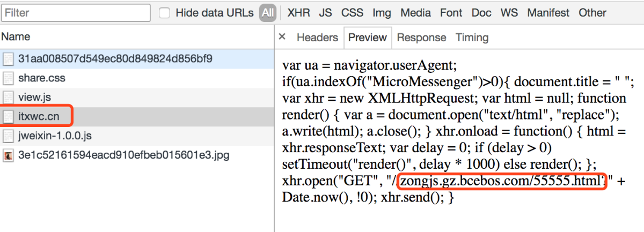This screenshot has height=232, width=644.
Task: Select the jweixin-1.0.0.js request
Action: [x=137, y=136]
